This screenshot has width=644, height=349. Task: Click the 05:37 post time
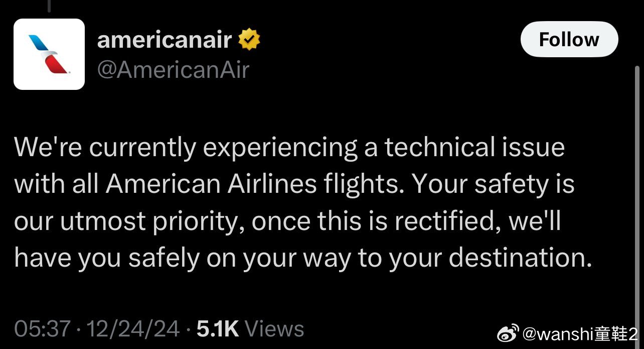[42, 328]
